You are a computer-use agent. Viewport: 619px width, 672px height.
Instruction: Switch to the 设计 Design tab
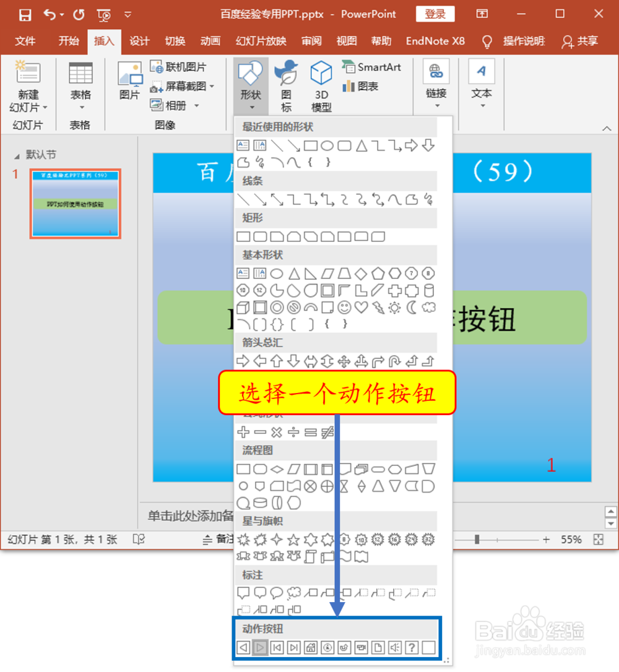(140, 41)
